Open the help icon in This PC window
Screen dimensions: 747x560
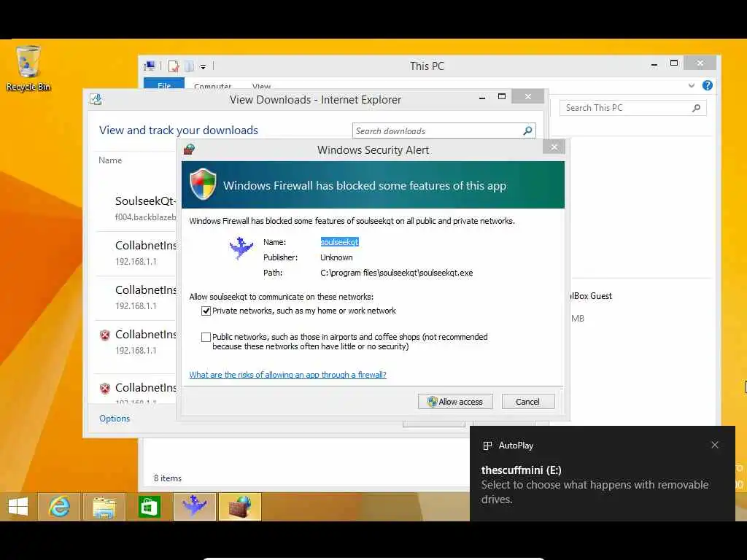point(708,86)
